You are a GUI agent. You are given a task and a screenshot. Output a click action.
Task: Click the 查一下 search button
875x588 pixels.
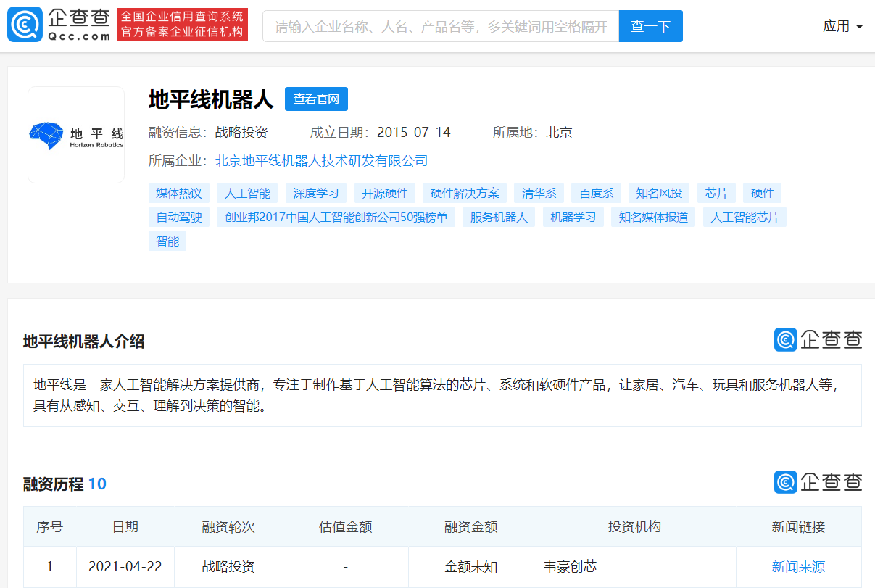pos(651,26)
